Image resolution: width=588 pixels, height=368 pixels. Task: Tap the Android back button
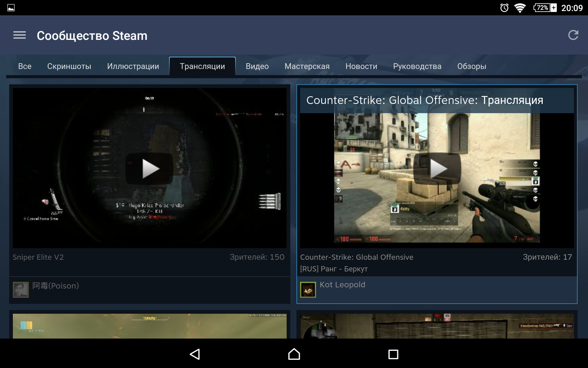[x=195, y=354]
